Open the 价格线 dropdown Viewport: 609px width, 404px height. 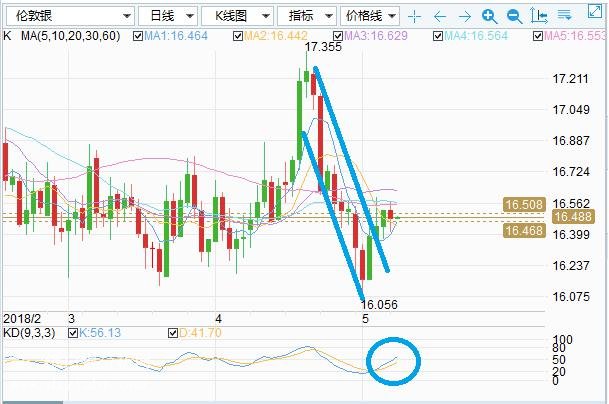click(x=370, y=16)
